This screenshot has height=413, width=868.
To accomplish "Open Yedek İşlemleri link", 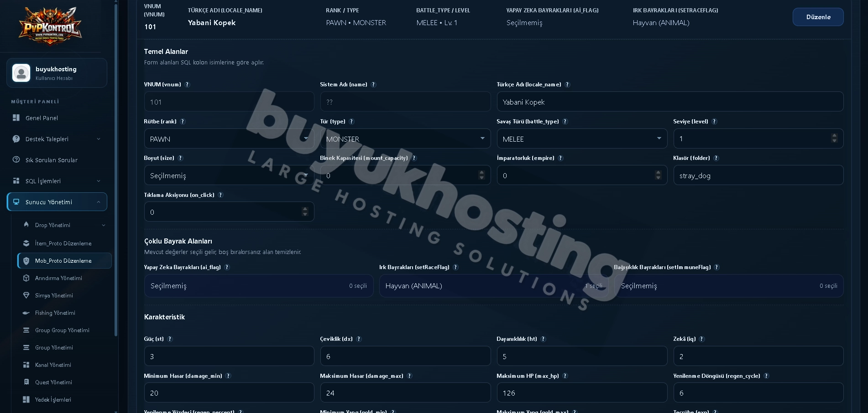I will [x=64, y=400].
